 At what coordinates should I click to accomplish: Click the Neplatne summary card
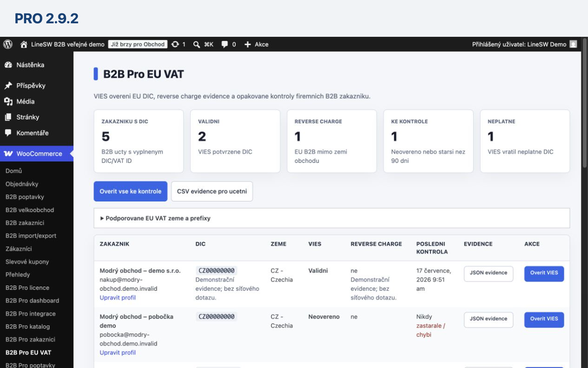coord(525,141)
